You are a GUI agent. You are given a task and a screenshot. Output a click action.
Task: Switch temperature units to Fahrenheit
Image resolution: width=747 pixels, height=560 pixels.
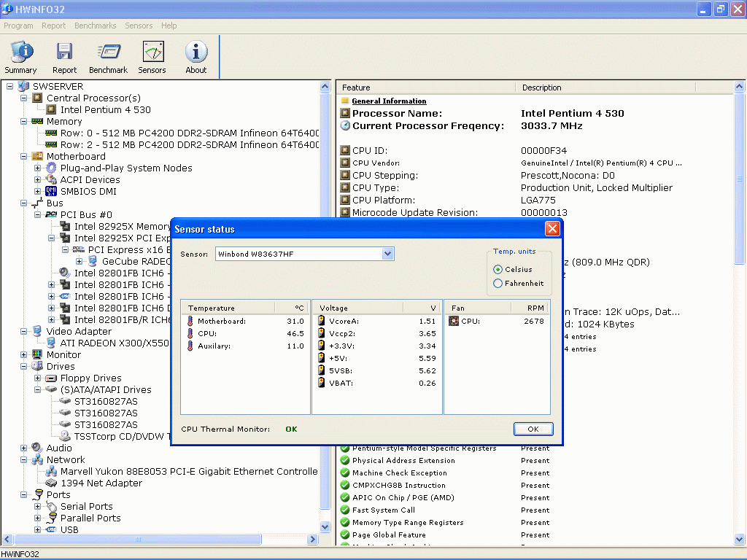pyautogui.click(x=498, y=284)
